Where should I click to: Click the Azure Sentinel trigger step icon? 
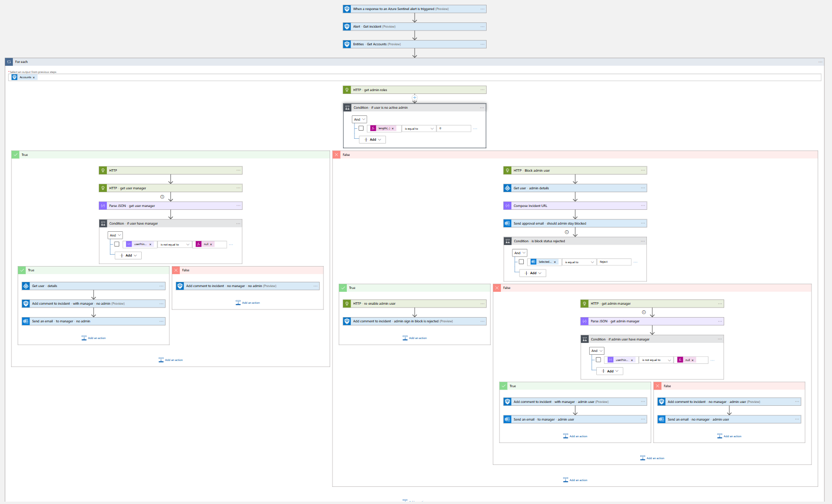pos(347,9)
